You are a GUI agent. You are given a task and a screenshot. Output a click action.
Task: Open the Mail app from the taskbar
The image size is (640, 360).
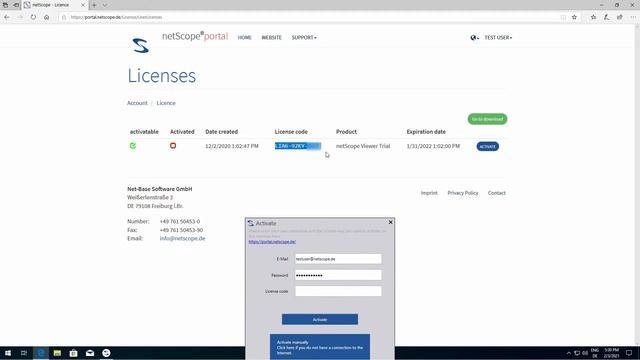[x=90, y=353]
